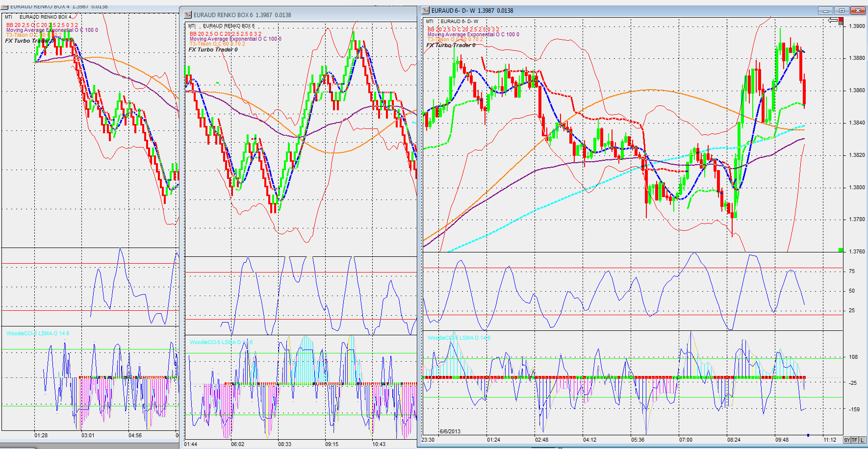Close the EURAUD 6- D- W chart window
The width and height of the screenshot is (868, 449).
tap(858, 10)
